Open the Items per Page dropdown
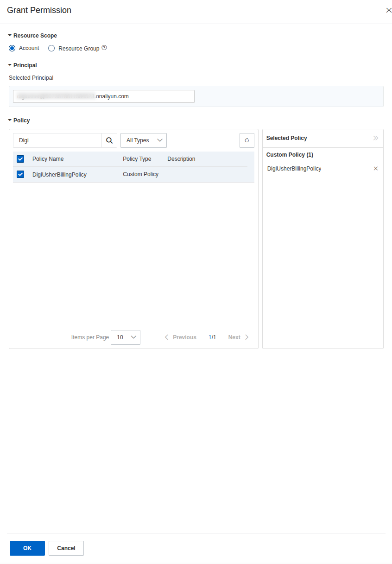This screenshot has height=564, width=392. [126, 337]
